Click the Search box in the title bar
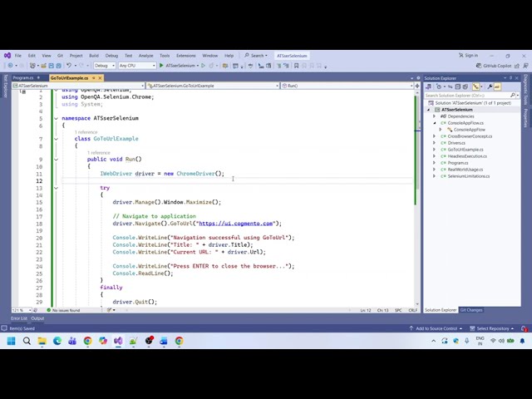This screenshot has width=532, height=399. pyautogui.click(x=257, y=56)
